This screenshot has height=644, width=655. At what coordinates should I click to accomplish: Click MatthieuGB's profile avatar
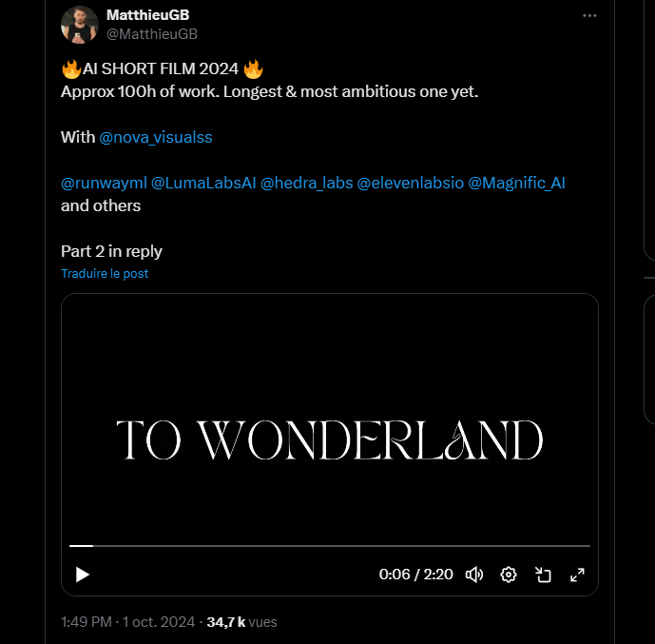79,25
